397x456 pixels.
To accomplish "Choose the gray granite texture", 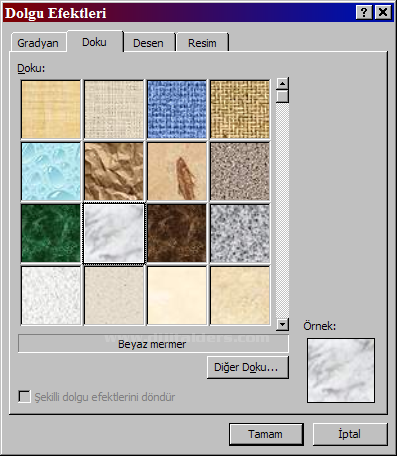I will 240,233.
